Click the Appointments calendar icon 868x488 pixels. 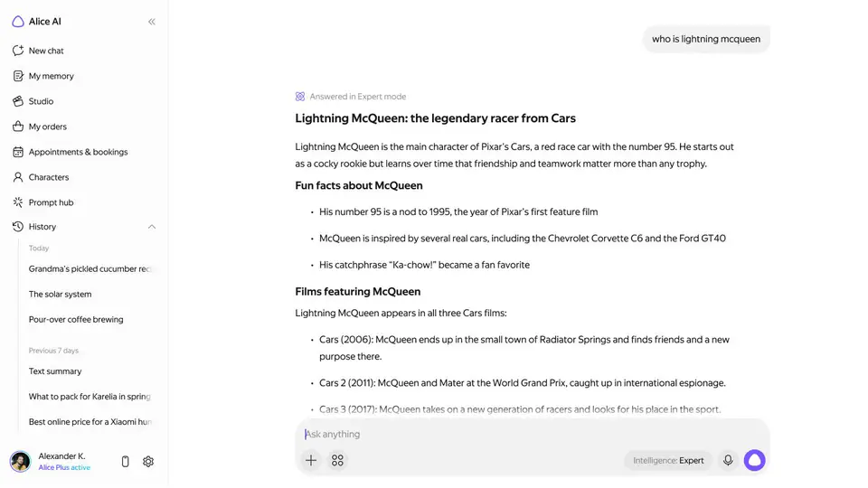[x=18, y=152]
